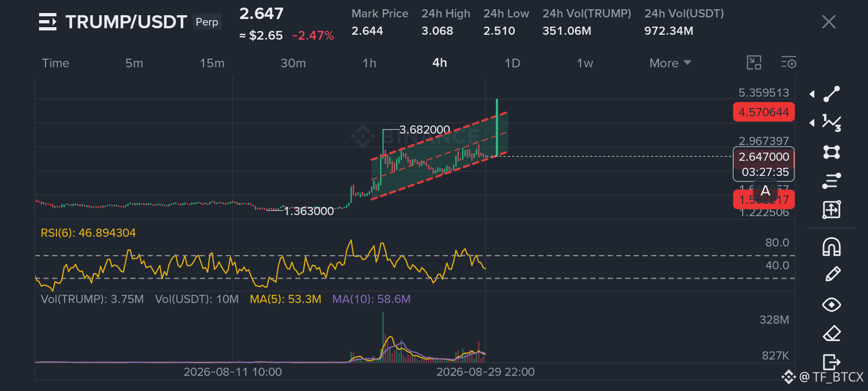
Task: Select the 1D timeframe
Action: pyautogui.click(x=513, y=63)
